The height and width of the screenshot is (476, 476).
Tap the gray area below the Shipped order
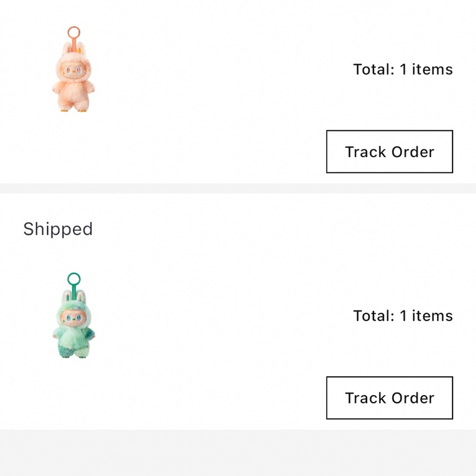click(x=238, y=453)
